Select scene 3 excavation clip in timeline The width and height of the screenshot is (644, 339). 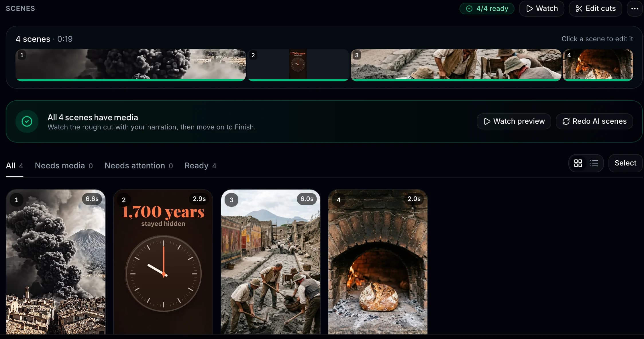pos(456,65)
